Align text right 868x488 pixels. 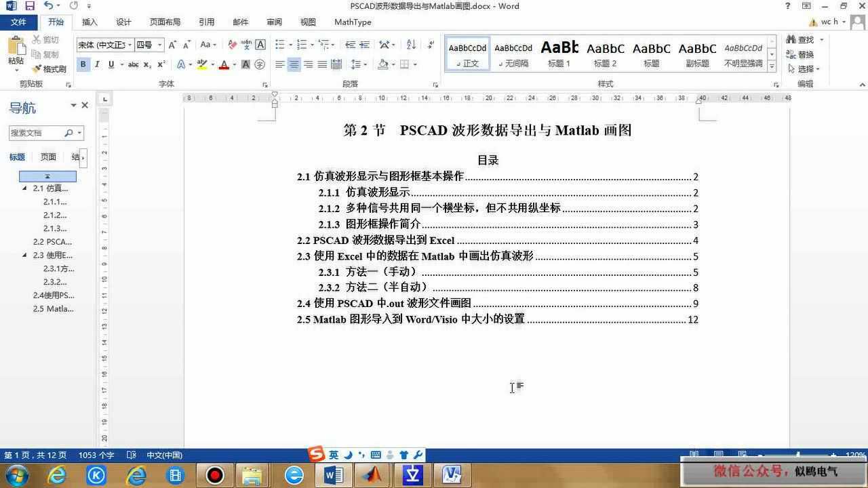308,64
